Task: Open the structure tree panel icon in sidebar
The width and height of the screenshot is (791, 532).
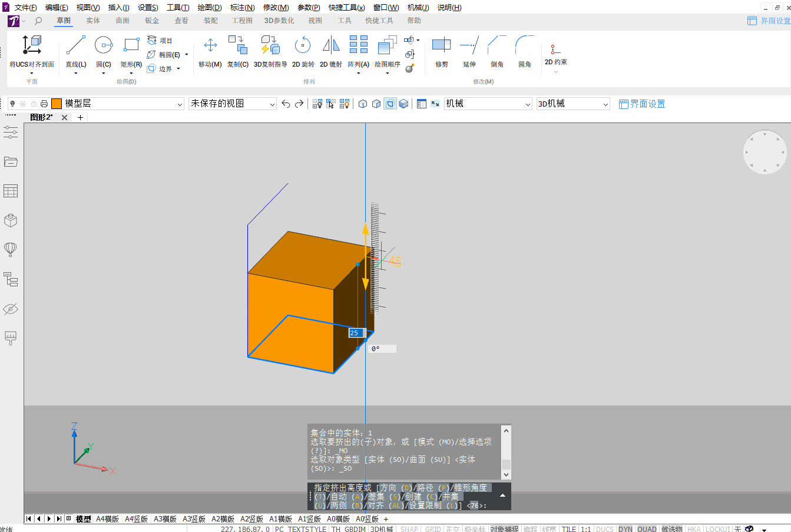Action: tap(11, 279)
